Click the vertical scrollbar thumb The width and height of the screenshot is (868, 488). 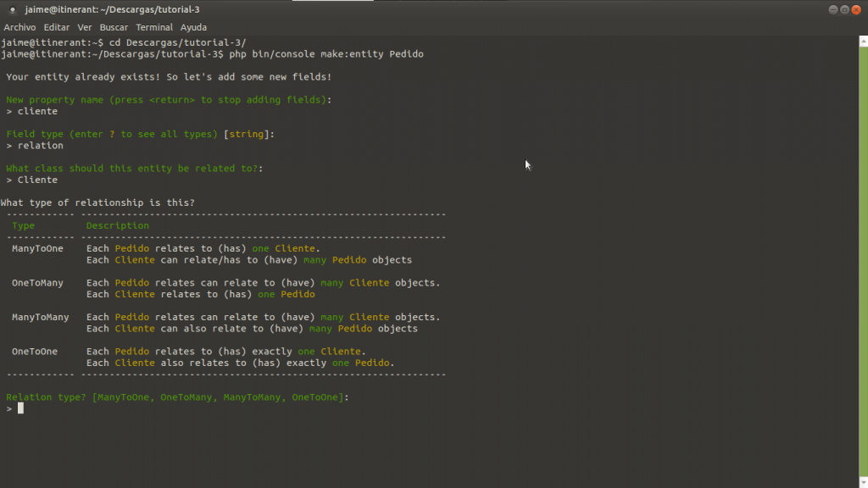[864, 261]
